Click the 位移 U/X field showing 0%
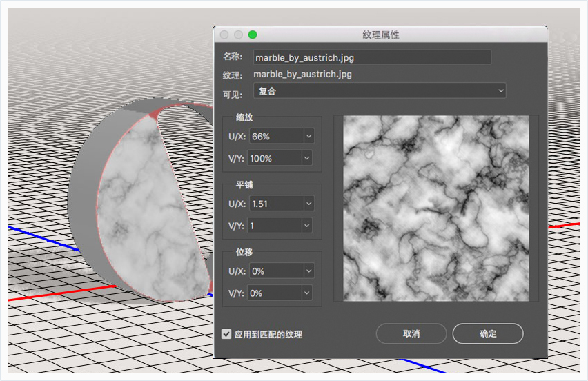 (276, 271)
